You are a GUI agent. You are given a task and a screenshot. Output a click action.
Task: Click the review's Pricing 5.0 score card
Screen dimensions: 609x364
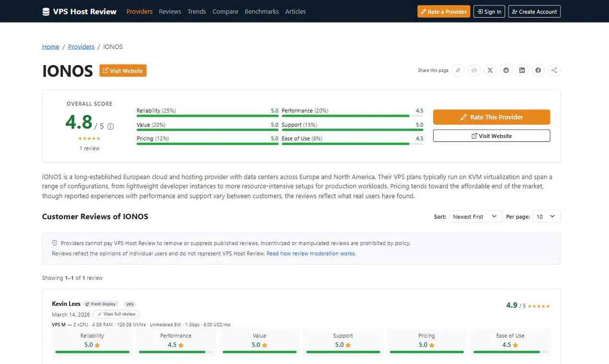426,342
